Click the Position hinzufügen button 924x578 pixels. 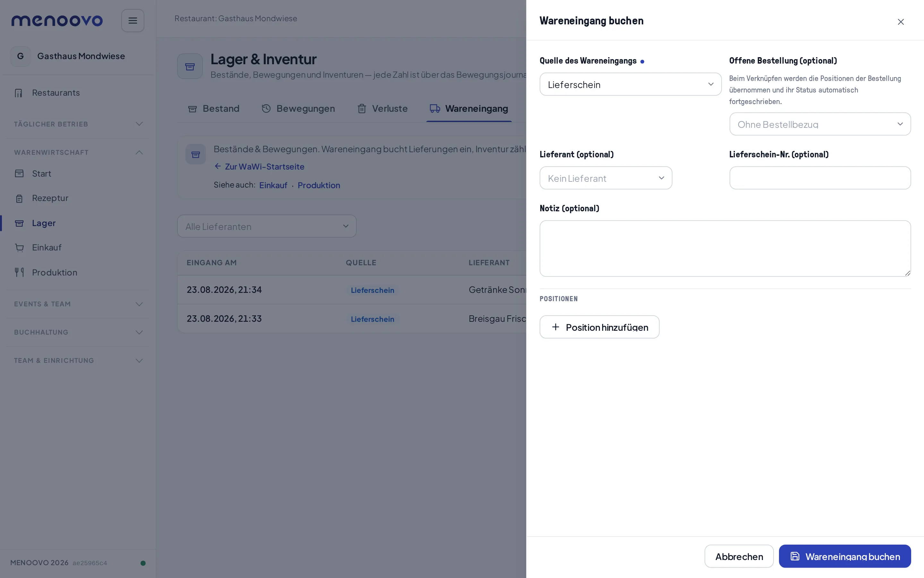(599, 327)
